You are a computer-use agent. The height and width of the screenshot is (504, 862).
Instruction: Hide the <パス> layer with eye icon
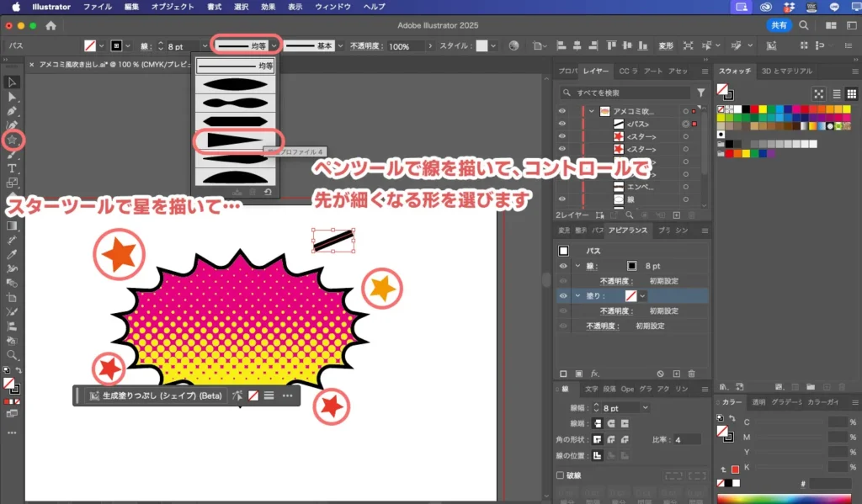point(562,124)
